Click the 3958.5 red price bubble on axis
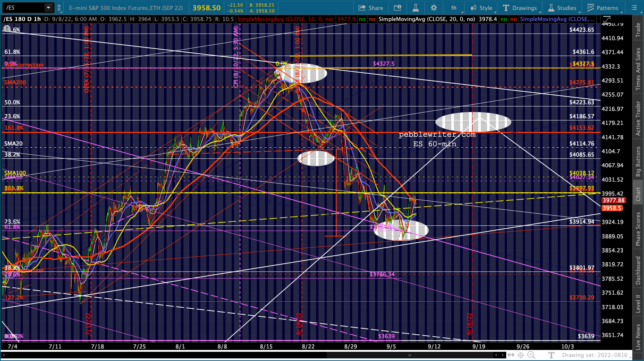 coord(612,208)
